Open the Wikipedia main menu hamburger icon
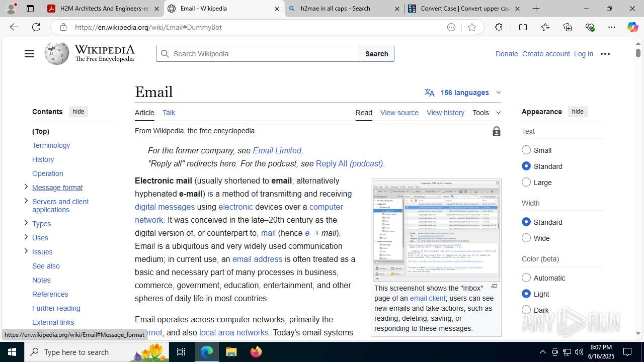The height and width of the screenshot is (362, 644). [29, 54]
